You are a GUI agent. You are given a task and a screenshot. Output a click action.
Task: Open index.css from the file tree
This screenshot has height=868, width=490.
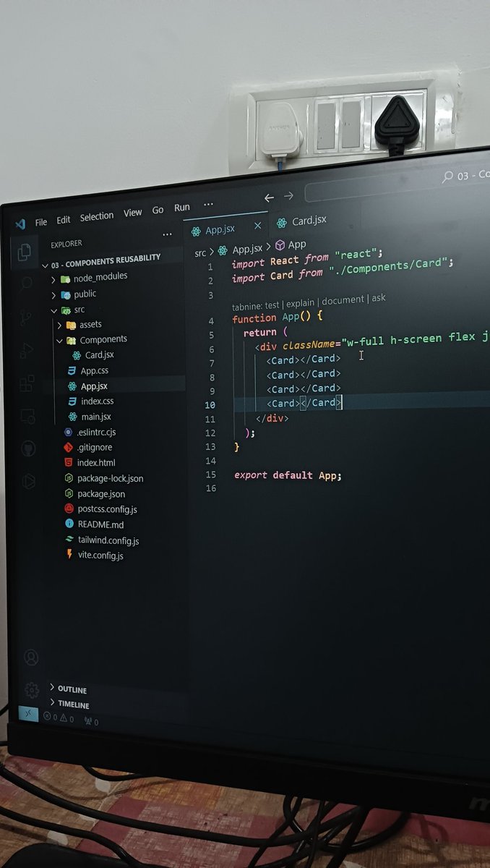(97, 401)
